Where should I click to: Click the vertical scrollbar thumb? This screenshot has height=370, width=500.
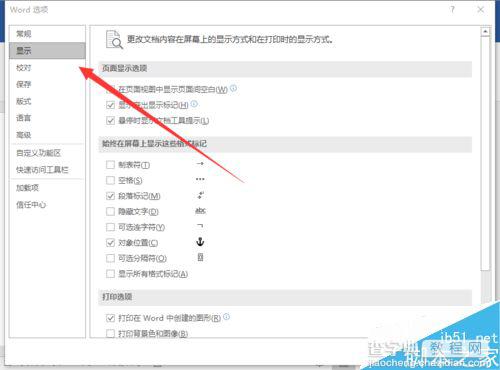pos(485,153)
